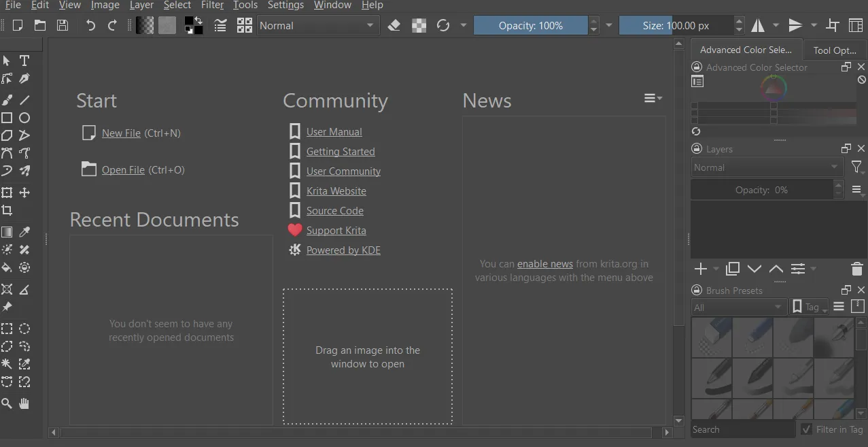The image size is (868, 447).
Task: Pick the Freehand Brush tool
Action: (7, 100)
